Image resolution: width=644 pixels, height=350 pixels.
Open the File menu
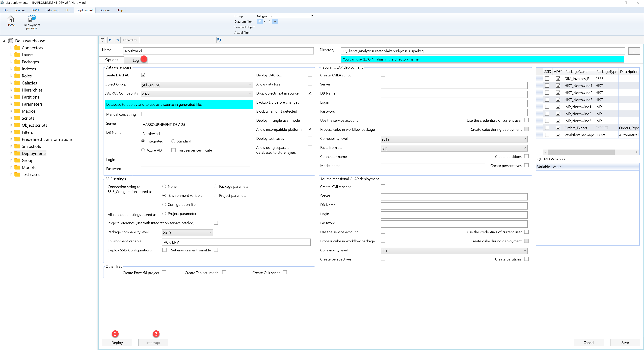point(6,10)
